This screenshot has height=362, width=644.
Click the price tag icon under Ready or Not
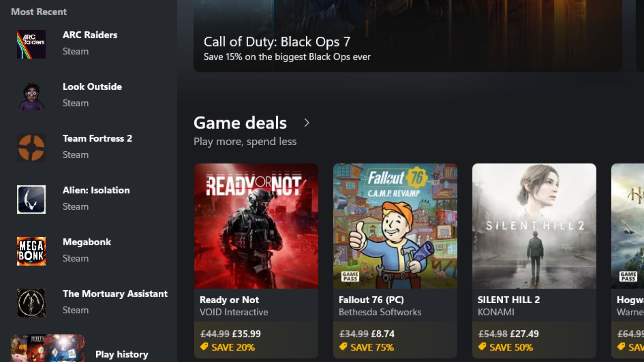tap(204, 347)
